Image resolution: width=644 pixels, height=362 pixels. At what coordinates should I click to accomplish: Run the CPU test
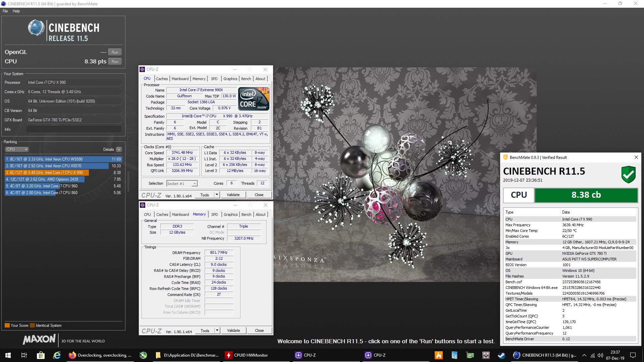(x=115, y=62)
